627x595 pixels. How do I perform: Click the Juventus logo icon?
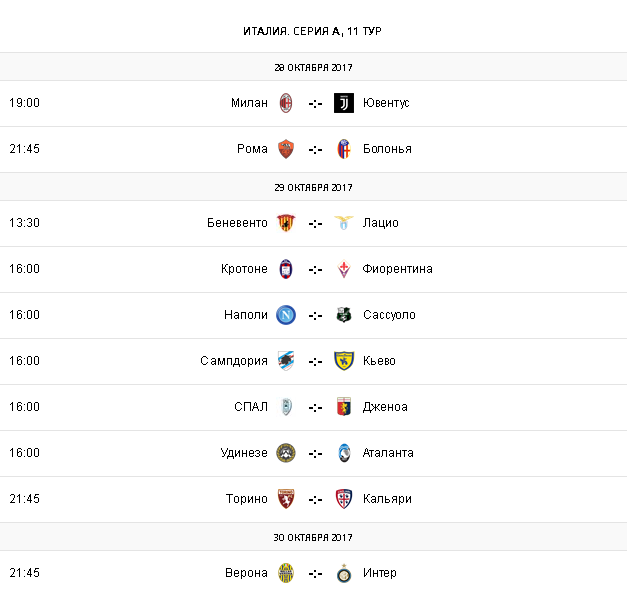click(344, 103)
